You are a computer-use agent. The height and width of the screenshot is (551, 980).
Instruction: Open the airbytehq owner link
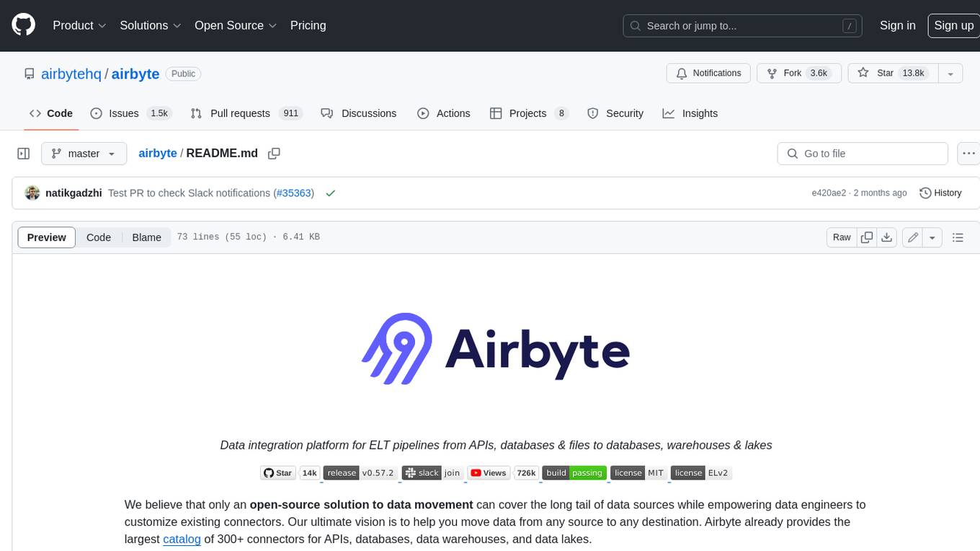click(x=71, y=74)
